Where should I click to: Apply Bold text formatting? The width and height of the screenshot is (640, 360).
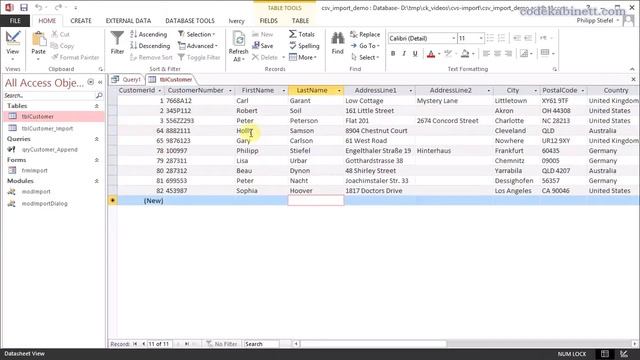click(393, 53)
